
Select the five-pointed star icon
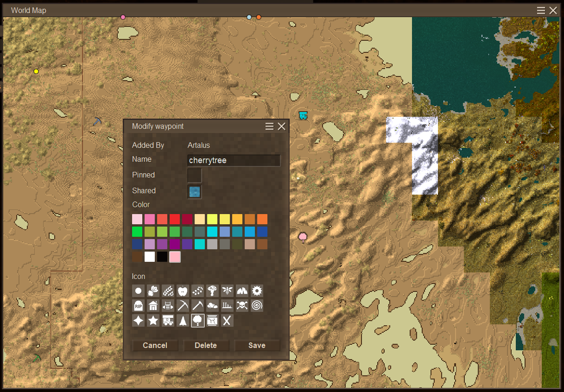(x=153, y=321)
